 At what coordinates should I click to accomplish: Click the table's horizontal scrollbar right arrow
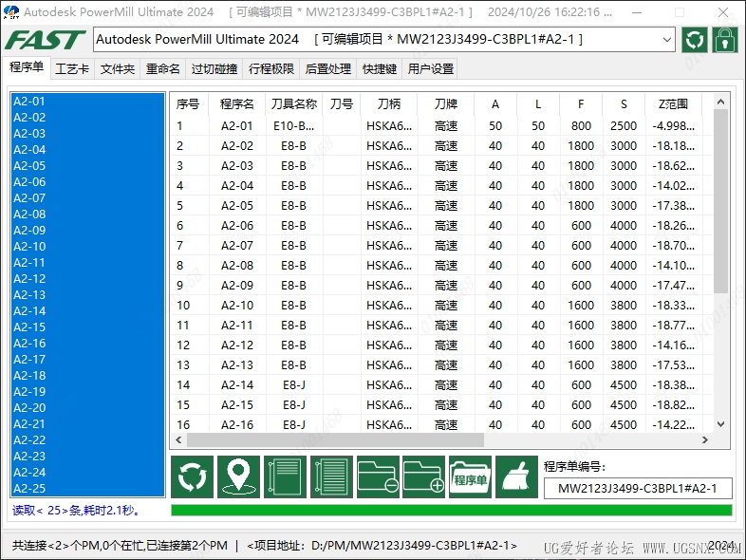point(703,440)
